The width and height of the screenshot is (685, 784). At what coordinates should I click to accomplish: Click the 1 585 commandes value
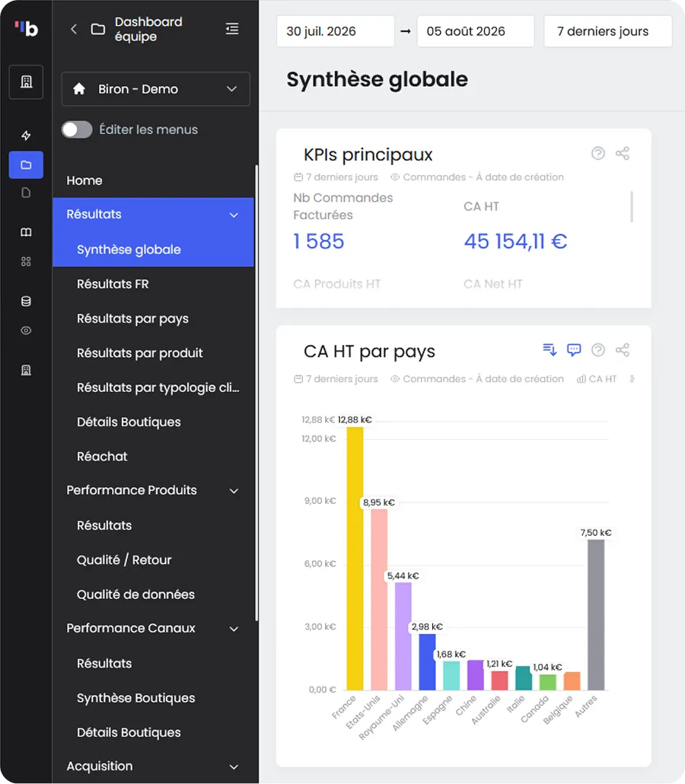[x=318, y=241]
